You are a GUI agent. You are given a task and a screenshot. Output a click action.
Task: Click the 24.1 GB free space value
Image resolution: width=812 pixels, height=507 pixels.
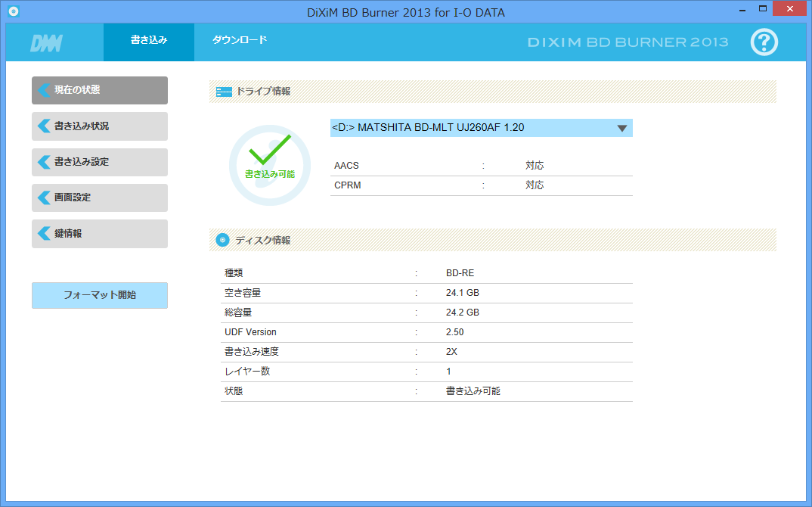pos(463,292)
